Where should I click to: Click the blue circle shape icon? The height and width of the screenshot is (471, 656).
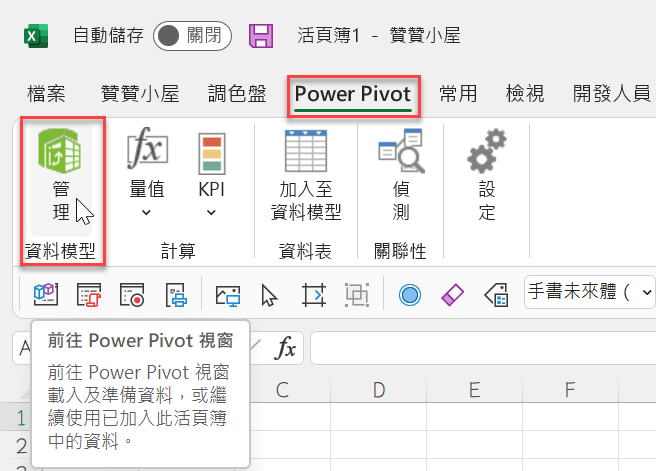(x=410, y=295)
